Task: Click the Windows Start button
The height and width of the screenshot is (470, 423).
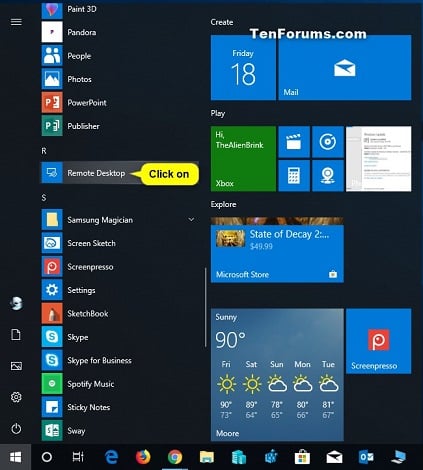Action: (15, 457)
